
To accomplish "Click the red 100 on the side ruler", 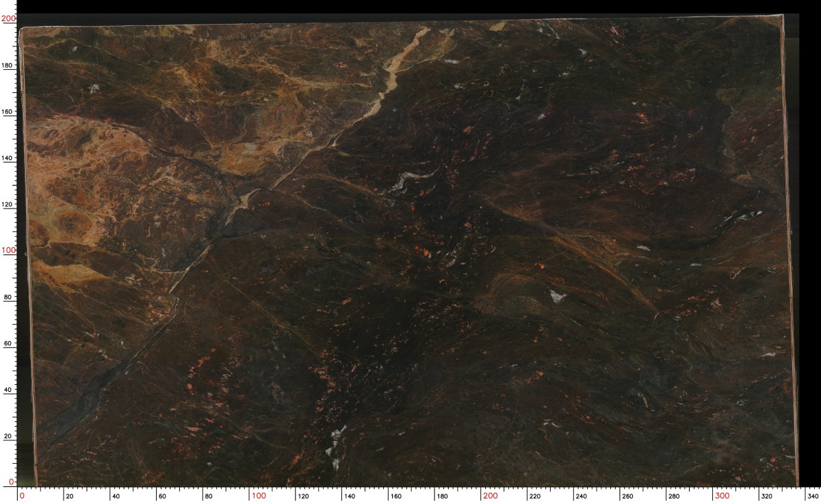I will (8, 250).
